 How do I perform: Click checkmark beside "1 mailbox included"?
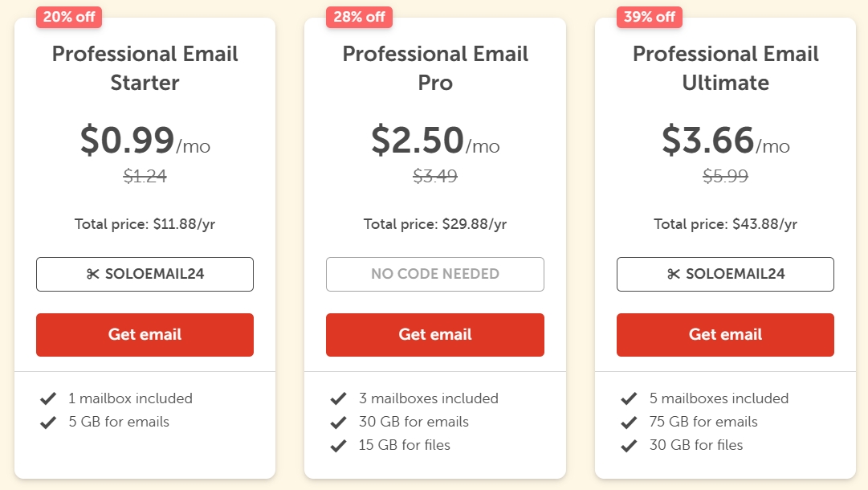pos(48,398)
